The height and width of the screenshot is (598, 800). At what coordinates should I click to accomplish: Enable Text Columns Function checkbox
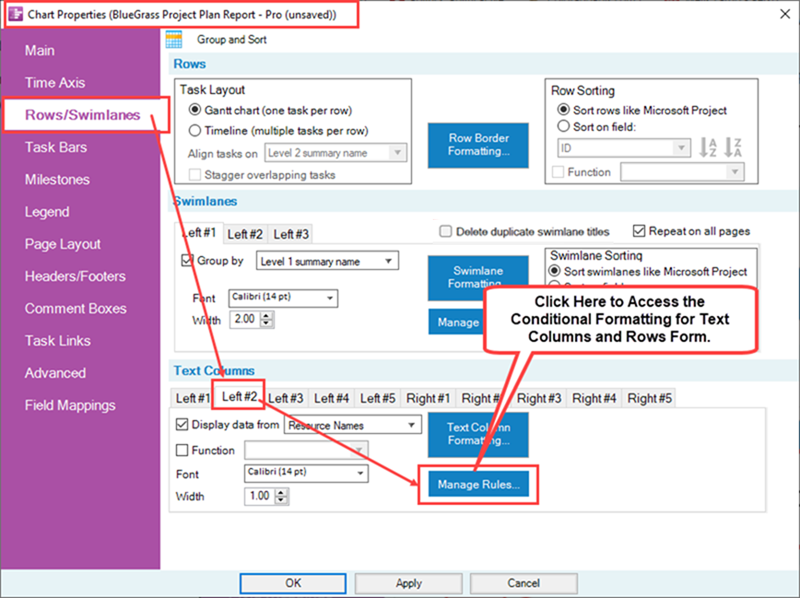point(182,450)
